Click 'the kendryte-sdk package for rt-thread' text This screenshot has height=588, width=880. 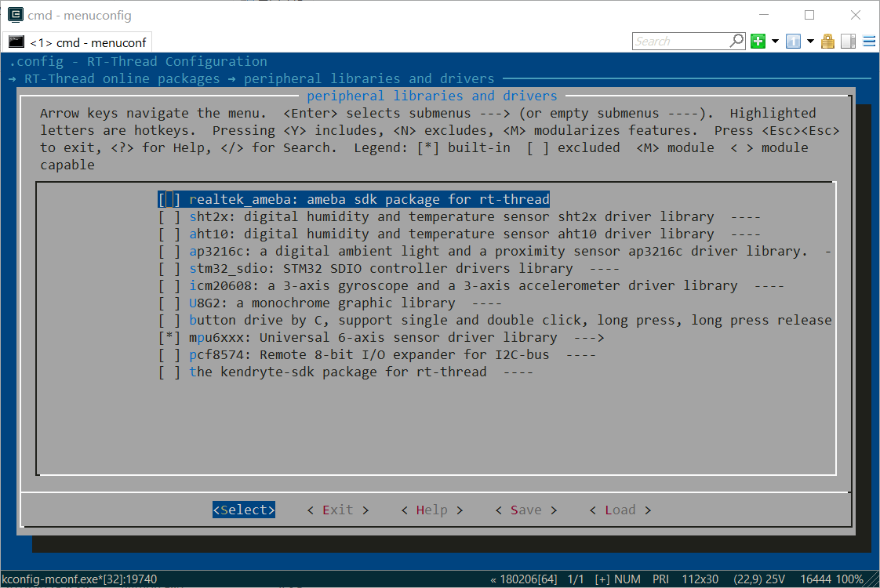click(x=338, y=372)
